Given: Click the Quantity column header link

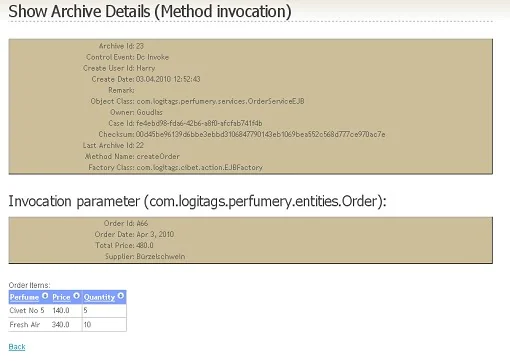Looking at the screenshot, I should (x=99, y=297).
